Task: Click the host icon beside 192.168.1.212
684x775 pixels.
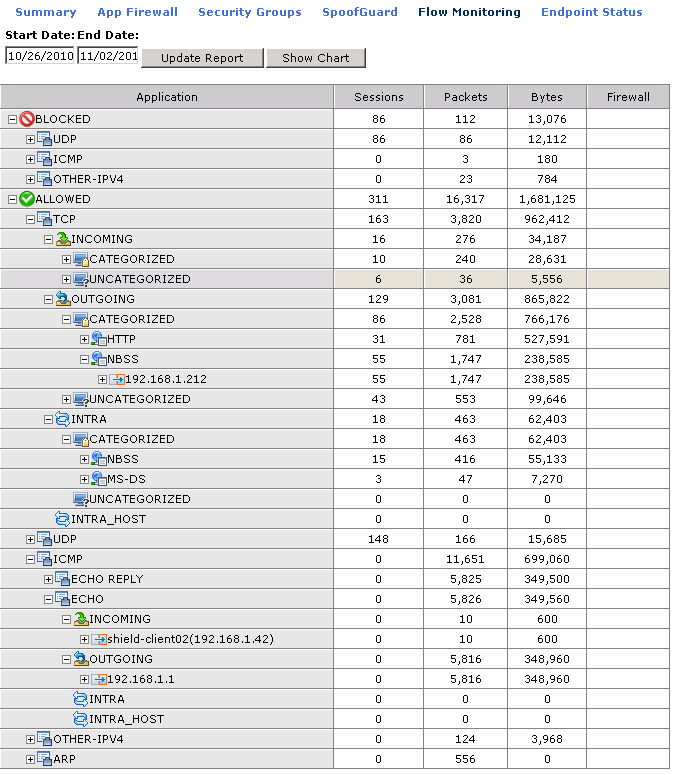Action: coord(117,379)
